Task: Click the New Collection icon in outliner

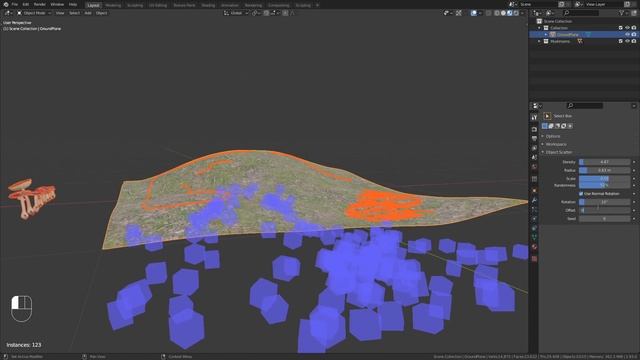Action: pos(634,13)
